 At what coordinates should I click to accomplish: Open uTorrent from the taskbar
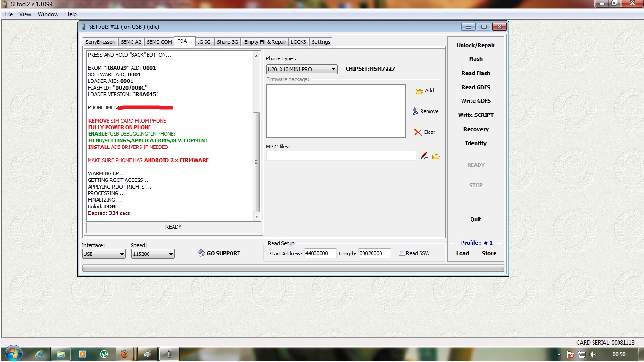click(104, 354)
